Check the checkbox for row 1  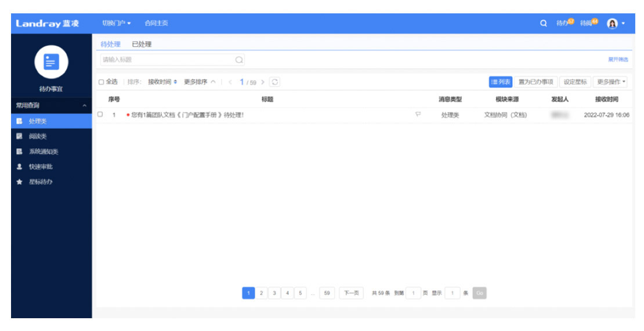[x=100, y=114]
